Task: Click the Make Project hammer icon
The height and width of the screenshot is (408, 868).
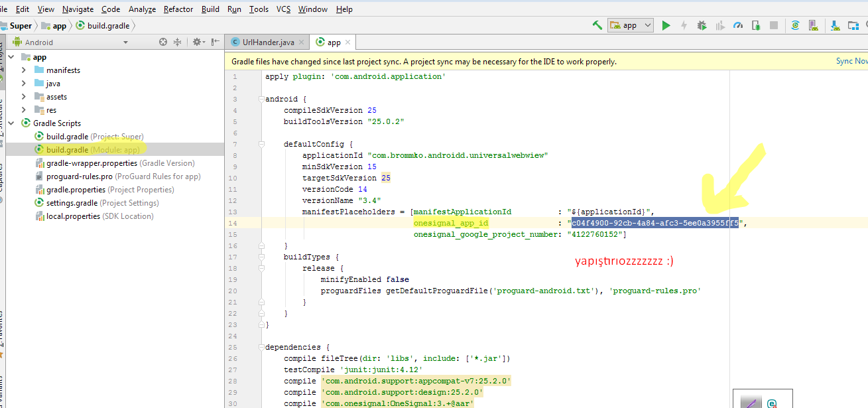Action: coord(597,25)
